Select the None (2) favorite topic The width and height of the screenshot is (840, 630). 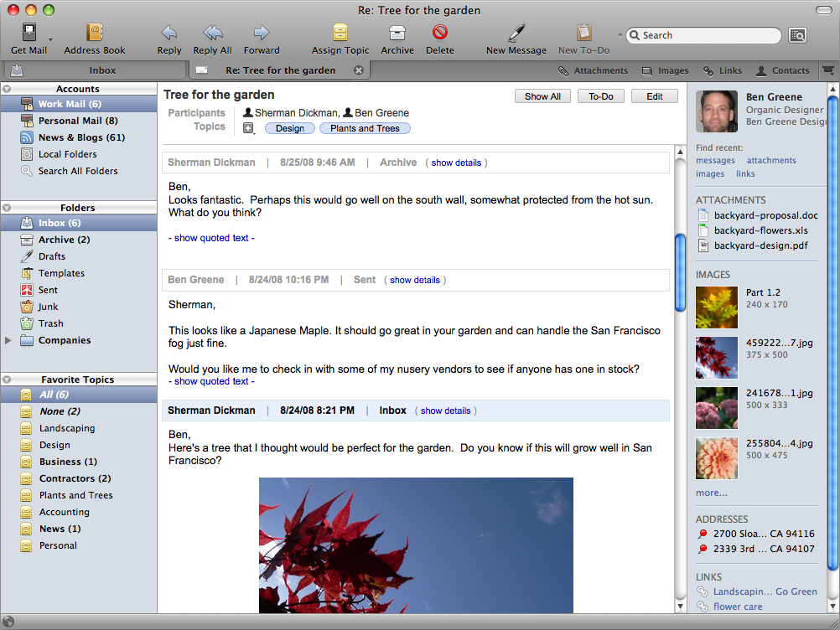pyautogui.click(x=79, y=411)
